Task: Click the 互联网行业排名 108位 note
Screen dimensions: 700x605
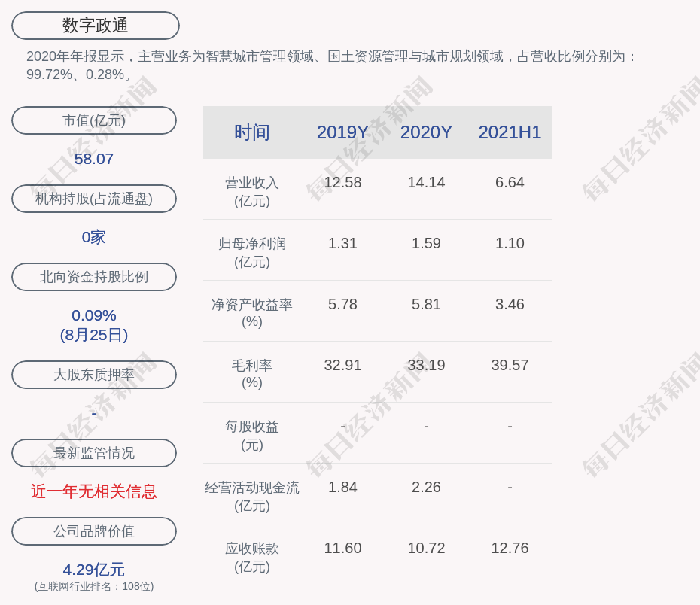Action: [x=94, y=586]
